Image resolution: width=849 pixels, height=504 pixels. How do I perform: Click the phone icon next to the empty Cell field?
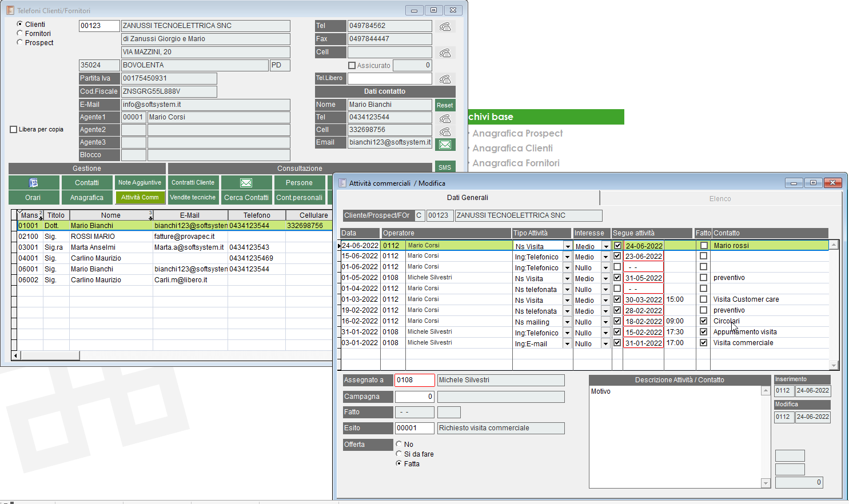(445, 53)
